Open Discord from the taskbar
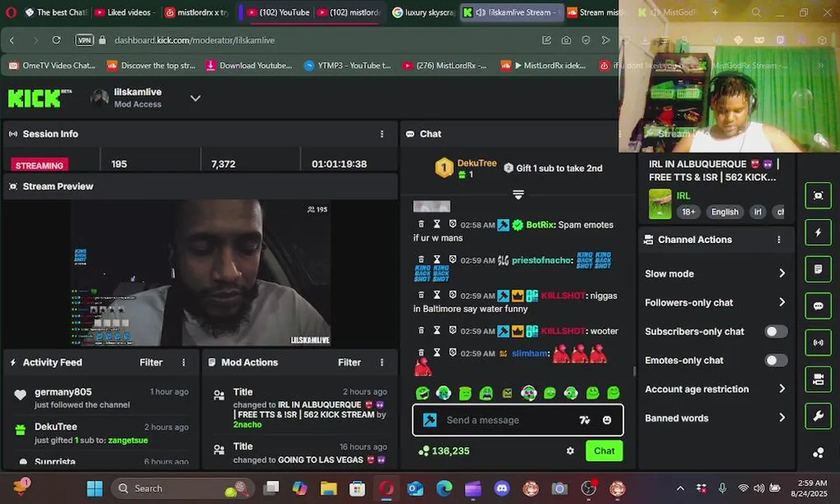The image size is (840, 504). coord(501,488)
